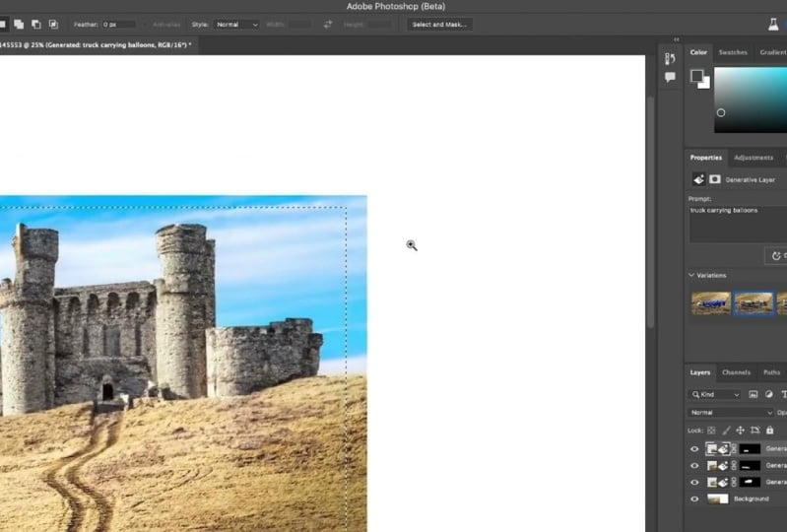Select the second Generative layer thumbnail

coord(718,466)
